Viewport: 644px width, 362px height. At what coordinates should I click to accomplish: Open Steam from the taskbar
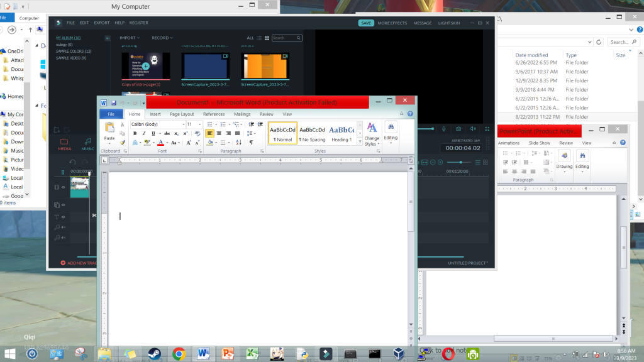tap(155, 354)
